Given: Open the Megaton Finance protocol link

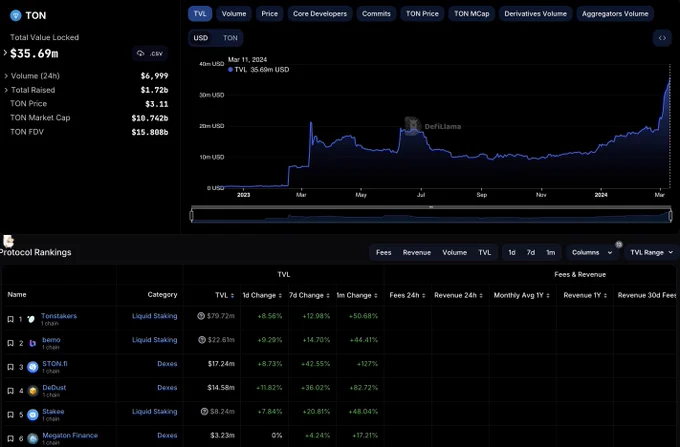Looking at the screenshot, I should coord(70,435).
